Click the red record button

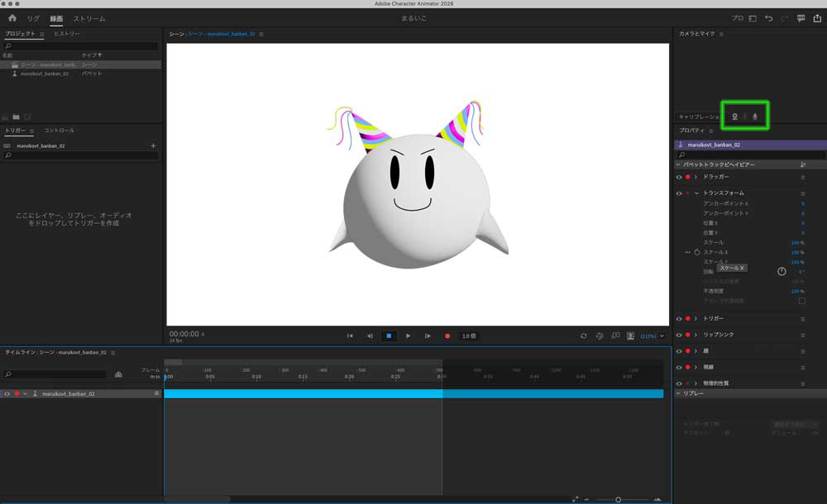[447, 335]
